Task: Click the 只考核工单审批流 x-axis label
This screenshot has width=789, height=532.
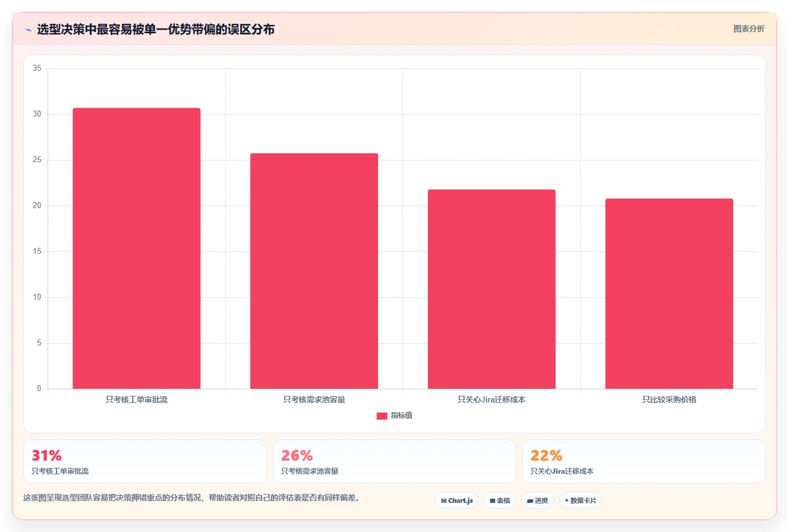Action: [x=136, y=399]
